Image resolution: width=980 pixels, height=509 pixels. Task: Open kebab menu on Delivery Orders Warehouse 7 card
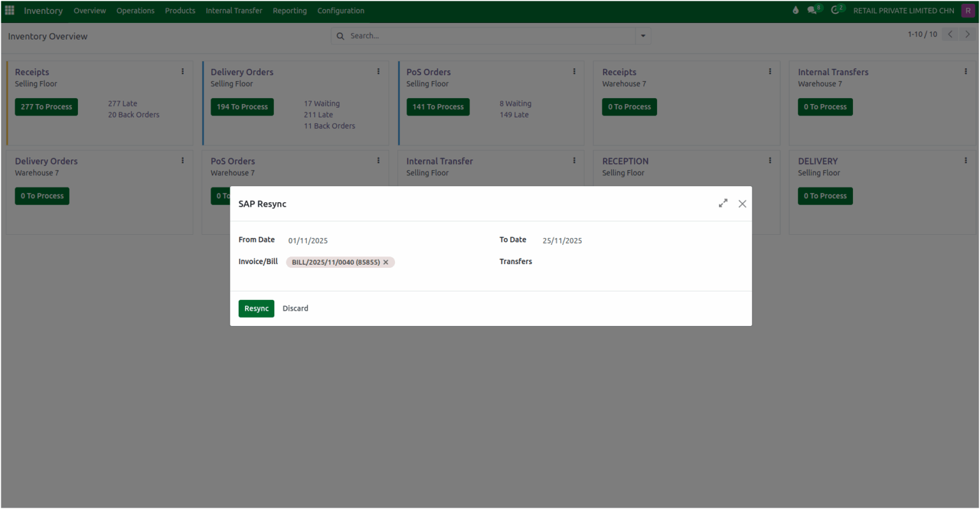click(182, 161)
